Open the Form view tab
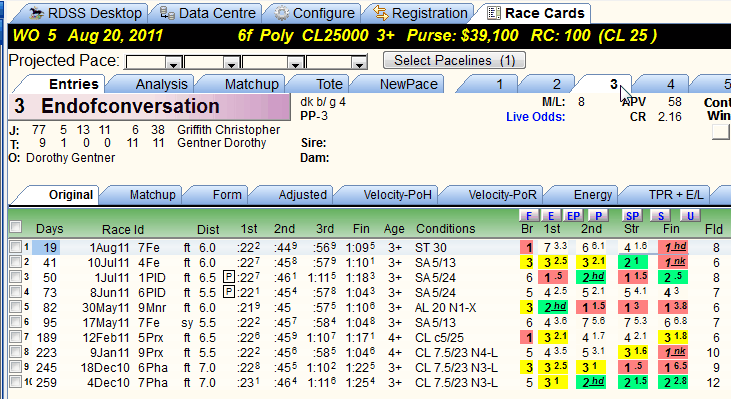 pyautogui.click(x=216, y=195)
